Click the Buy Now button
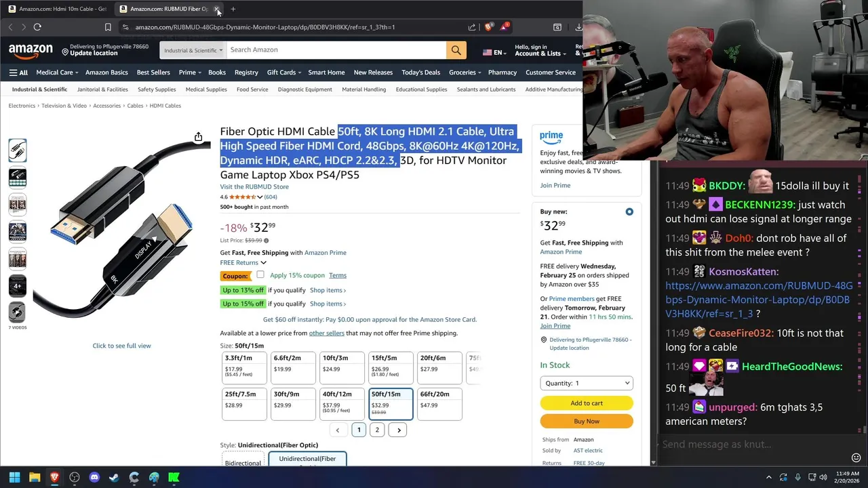 click(587, 421)
